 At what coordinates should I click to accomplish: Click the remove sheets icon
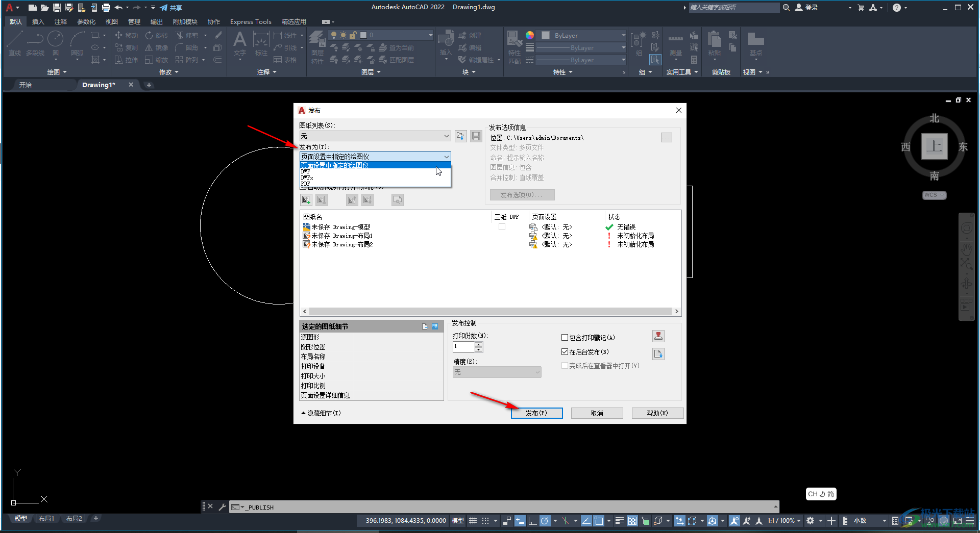[x=322, y=200]
